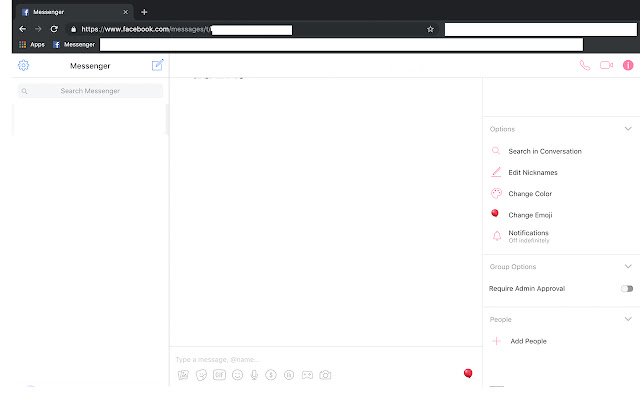Open a new browser tab
This screenshot has width=640, height=400.
144,12
